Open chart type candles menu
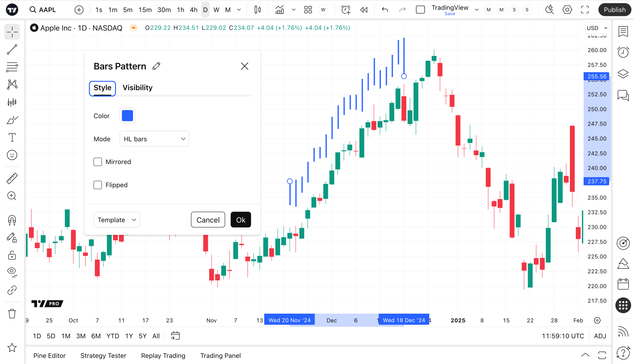This screenshot has width=634, height=364. [258, 10]
